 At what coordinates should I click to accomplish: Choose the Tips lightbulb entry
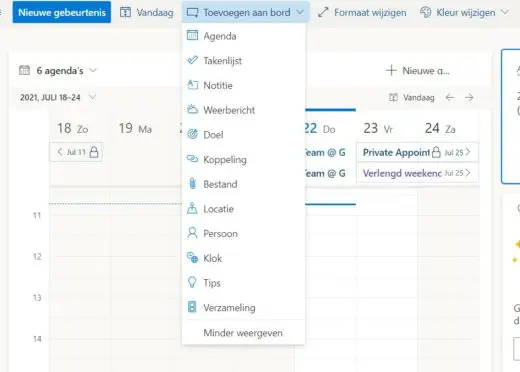click(x=243, y=283)
